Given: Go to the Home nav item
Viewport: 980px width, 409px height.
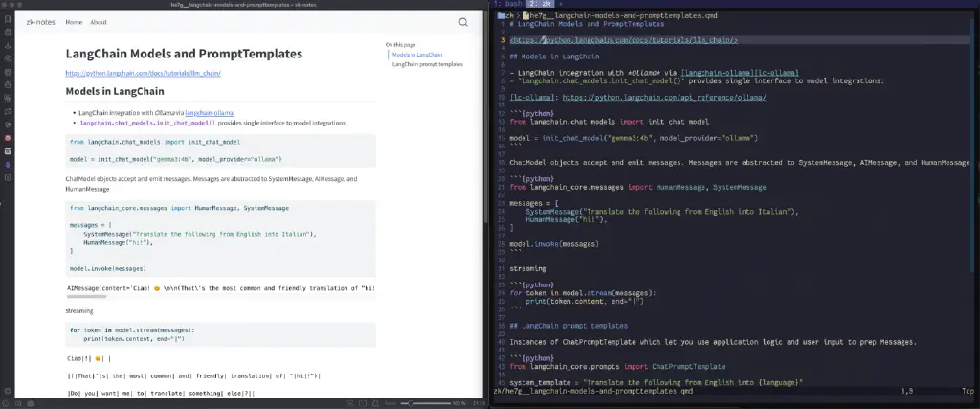Looking at the screenshot, I should pyautogui.click(x=74, y=22).
